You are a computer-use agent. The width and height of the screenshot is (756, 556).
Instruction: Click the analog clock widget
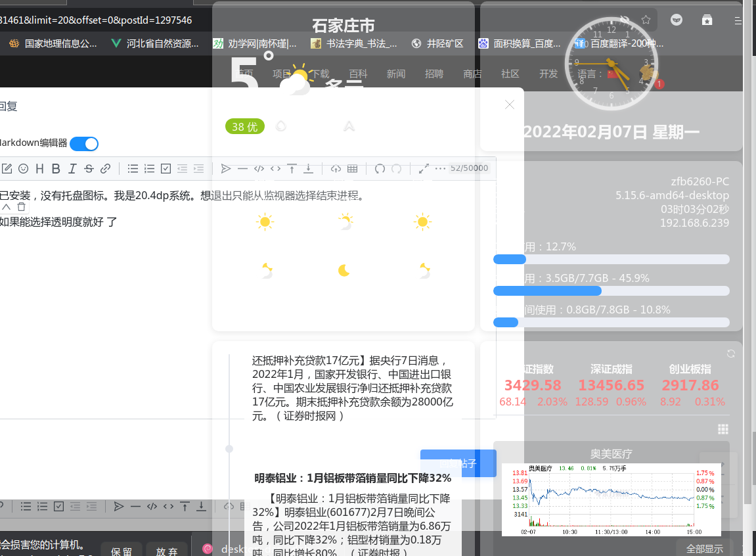pyautogui.click(x=611, y=63)
